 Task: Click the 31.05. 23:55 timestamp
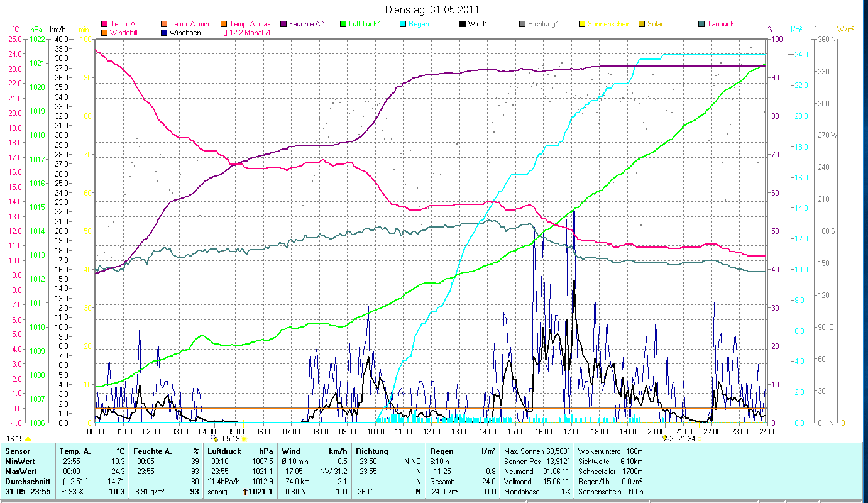tap(28, 491)
